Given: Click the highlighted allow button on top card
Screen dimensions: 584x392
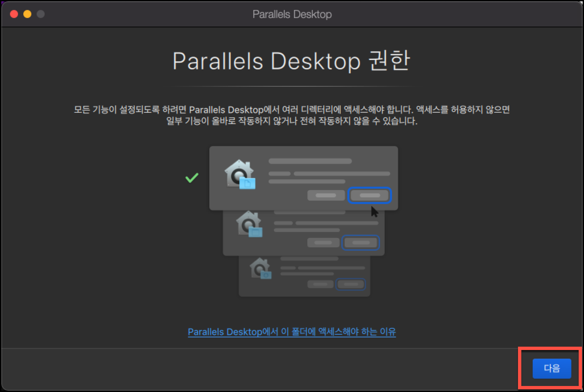Looking at the screenshot, I should click(x=369, y=195).
